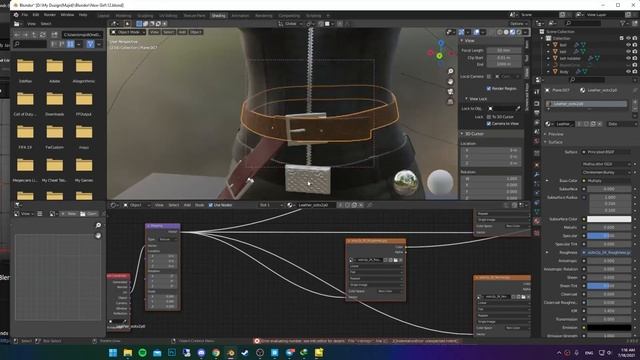Toggle the Render Region checkbox
The height and width of the screenshot is (360, 640).
click(x=489, y=88)
